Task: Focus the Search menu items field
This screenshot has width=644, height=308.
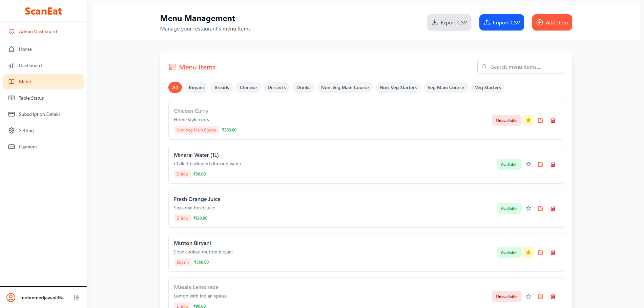Action: click(x=521, y=67)
